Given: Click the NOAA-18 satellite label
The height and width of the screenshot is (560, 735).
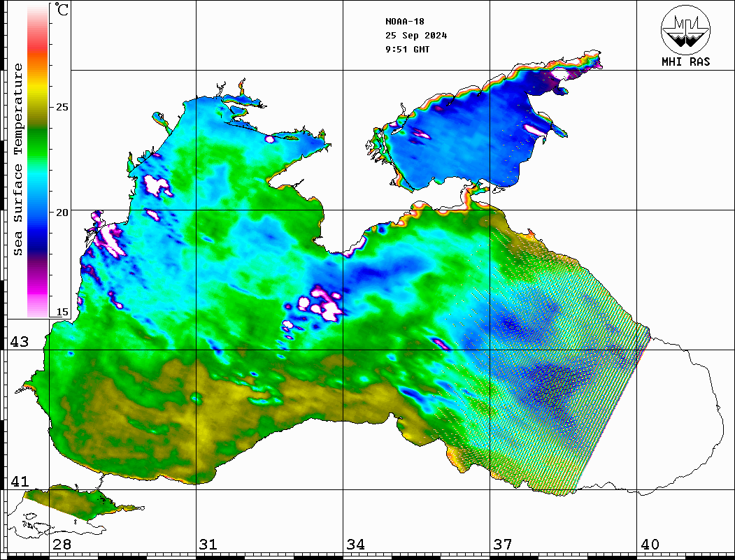Looking at the screenshot, I should [404, 22].
